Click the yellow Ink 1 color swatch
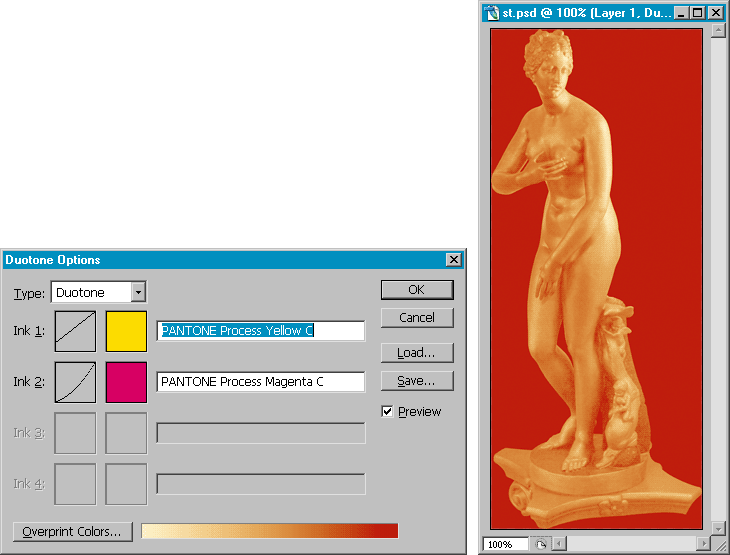730x555 pixels. click(126, 332)
